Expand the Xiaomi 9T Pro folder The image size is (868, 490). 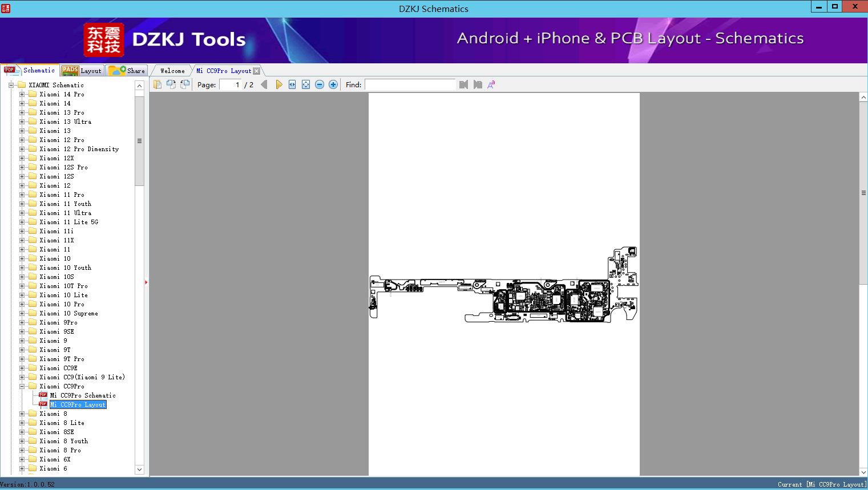pos(22,359)
